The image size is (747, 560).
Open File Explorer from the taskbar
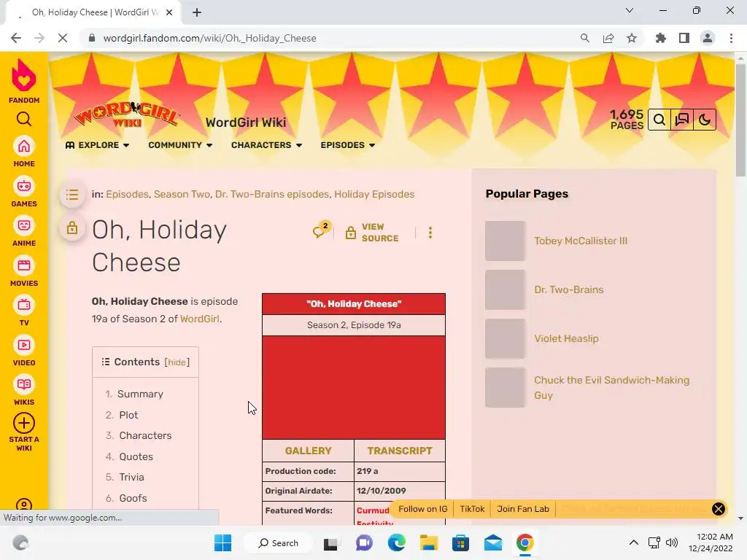[428, 542]
